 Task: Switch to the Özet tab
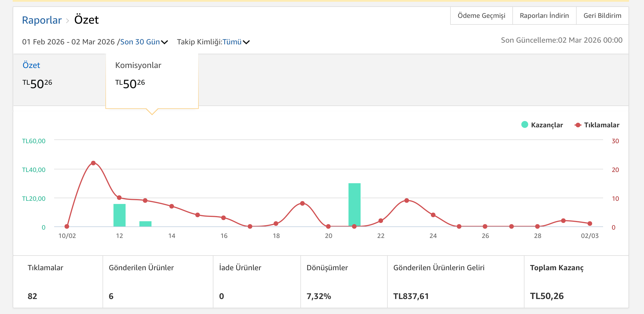pyautogui.click(x=31, y=65)
